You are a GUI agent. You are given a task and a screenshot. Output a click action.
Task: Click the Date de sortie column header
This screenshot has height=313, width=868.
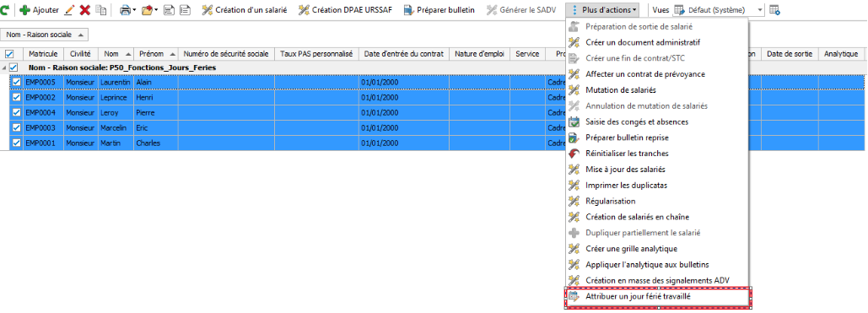tap(790, 54)
